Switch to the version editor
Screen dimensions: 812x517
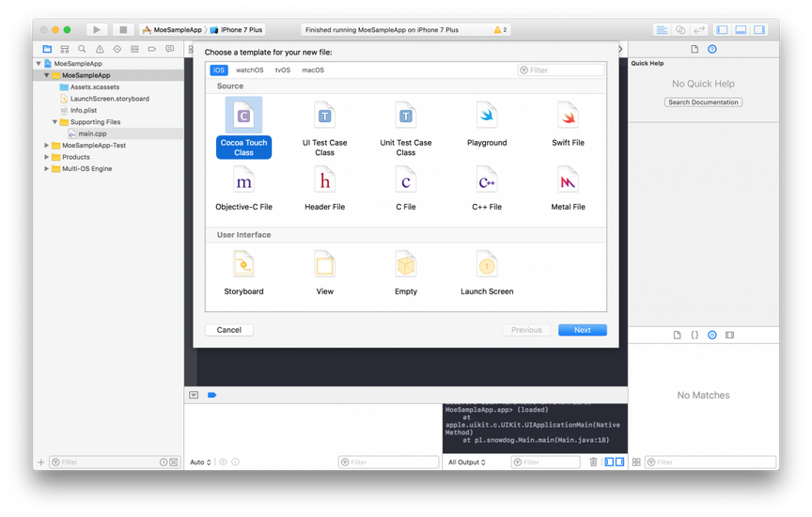click(x=699, y=29)
